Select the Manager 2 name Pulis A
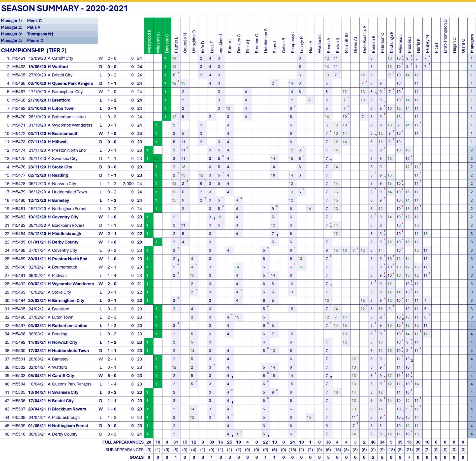The height and width of the screenshot is (461, 476). (34, 27)
